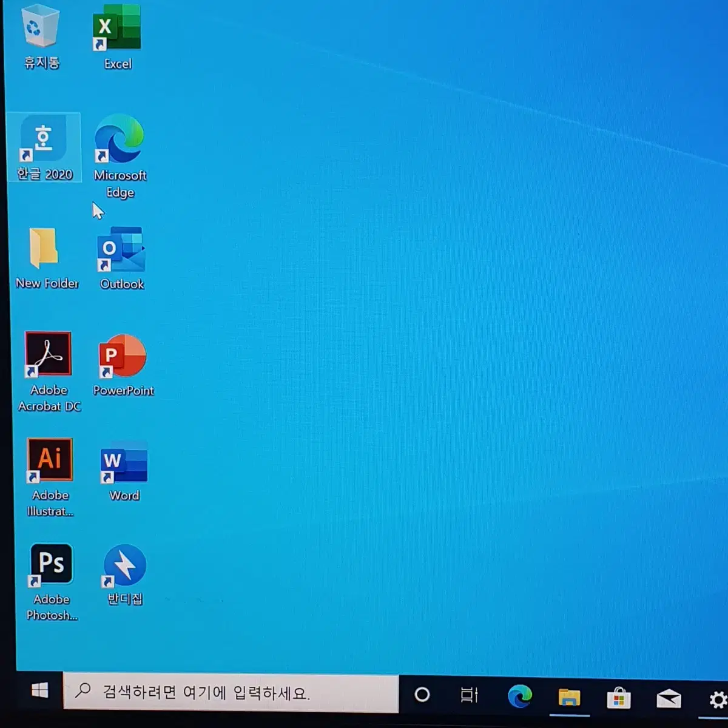This screenshot has width=728, height=728.
Task: Open File Explorer from the taskbar
Action: coord(569,698)
